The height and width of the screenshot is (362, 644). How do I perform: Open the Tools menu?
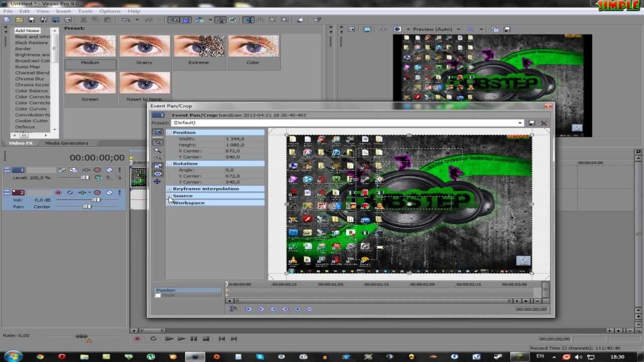(x=85, y=11)
